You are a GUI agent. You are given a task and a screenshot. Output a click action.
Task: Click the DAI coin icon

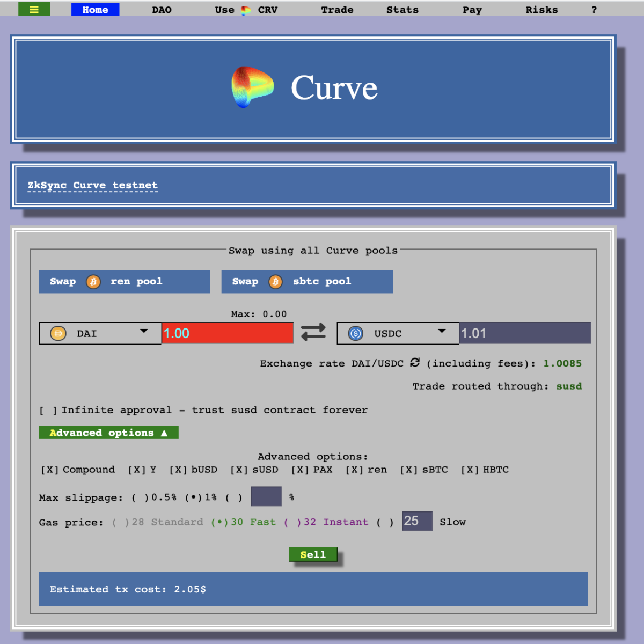(58, 333)
